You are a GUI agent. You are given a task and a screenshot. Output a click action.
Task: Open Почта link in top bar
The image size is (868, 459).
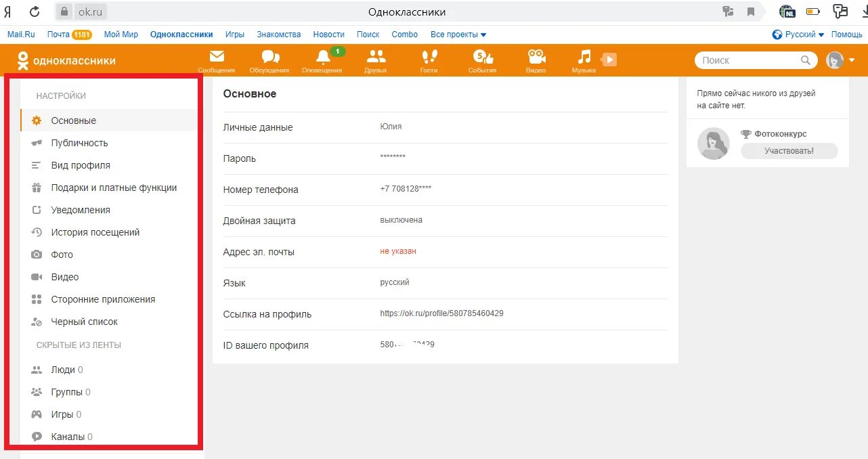pyautogui.click(x=58, y=35)
